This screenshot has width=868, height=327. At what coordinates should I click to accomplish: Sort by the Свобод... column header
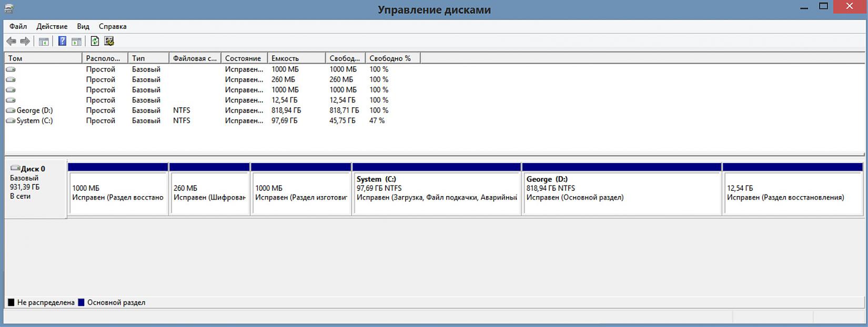pyautogui.click(x=346, y=58)
